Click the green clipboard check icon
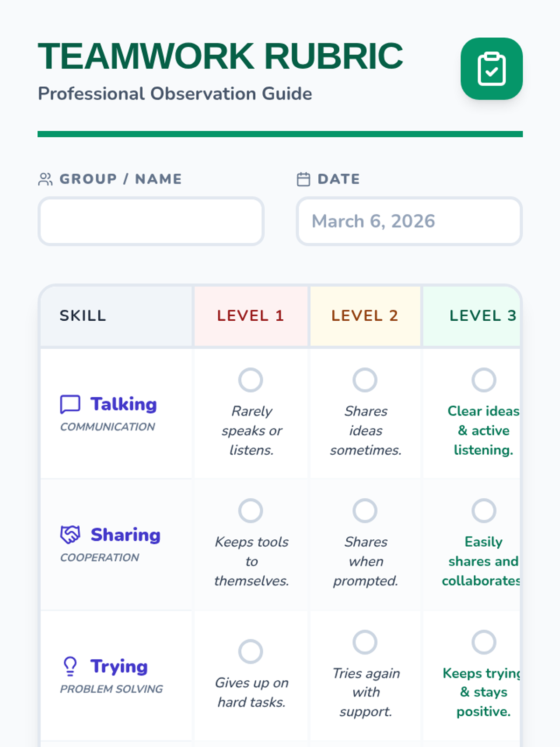 [491, 69]
